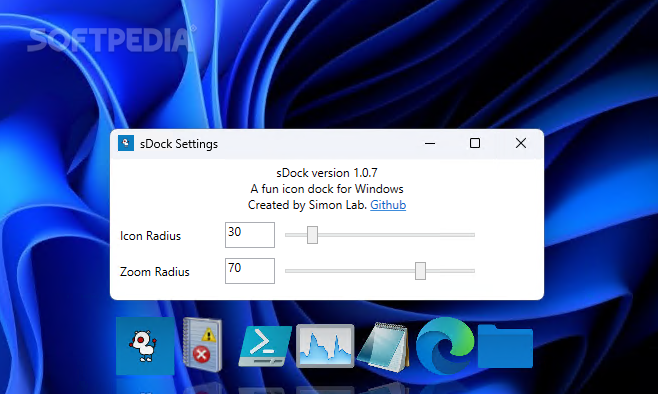Click 'A fun icon dock for Windows' text
The width and height of the screenshot is (658, 394).
(327, 189)
